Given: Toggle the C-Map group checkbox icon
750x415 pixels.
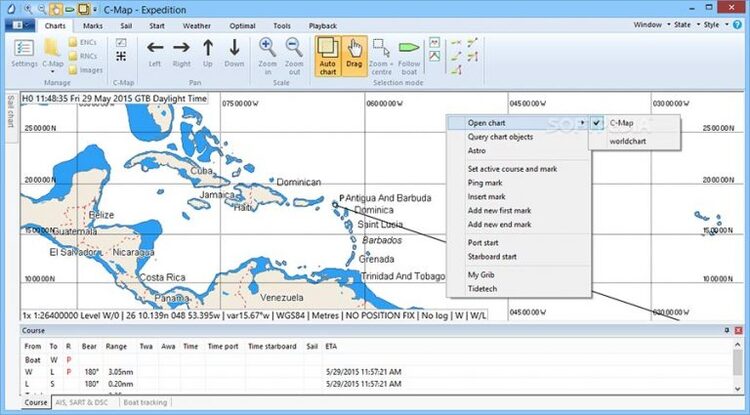Looking at the screenshot, I should [121, 43].
